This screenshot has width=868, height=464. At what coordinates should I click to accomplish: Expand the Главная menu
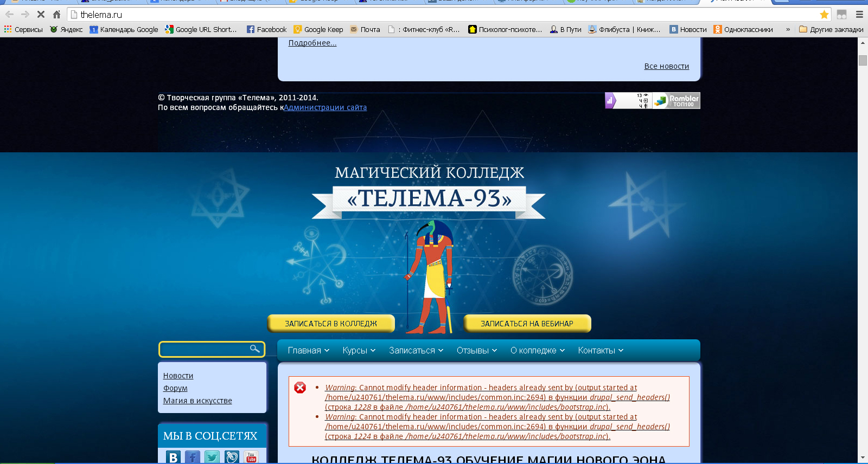(x=309, y=351)
